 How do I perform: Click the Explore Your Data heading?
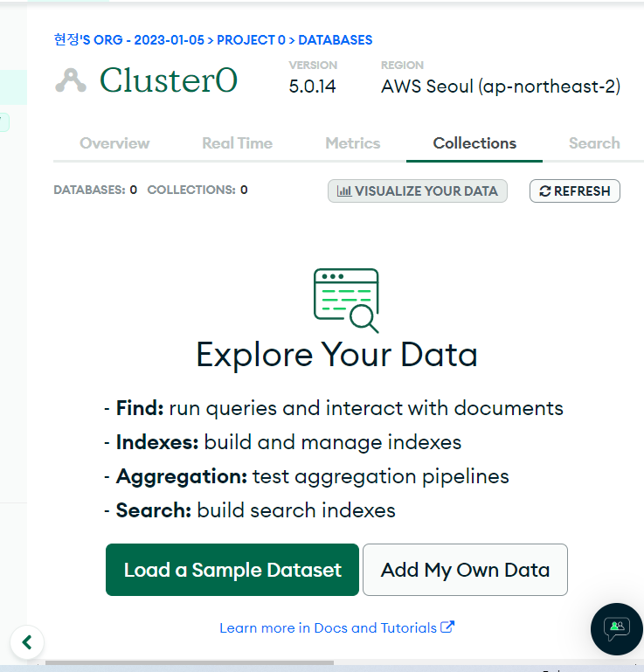point(336,355)
